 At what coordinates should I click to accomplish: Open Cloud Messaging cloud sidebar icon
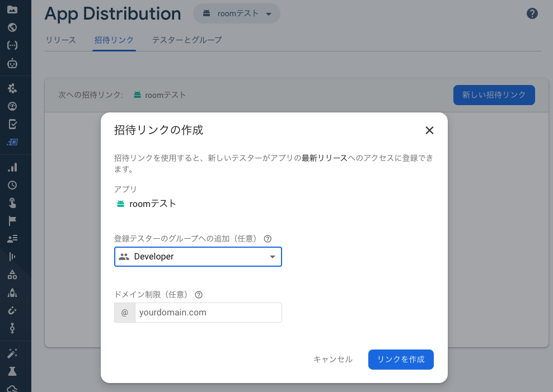pyautogui.click(x=12, y=389)
